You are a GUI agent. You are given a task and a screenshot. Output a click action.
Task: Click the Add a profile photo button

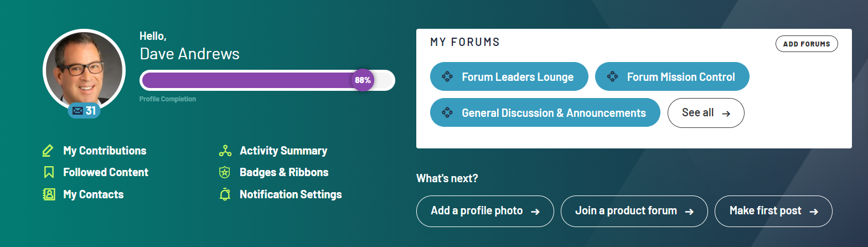484,211
